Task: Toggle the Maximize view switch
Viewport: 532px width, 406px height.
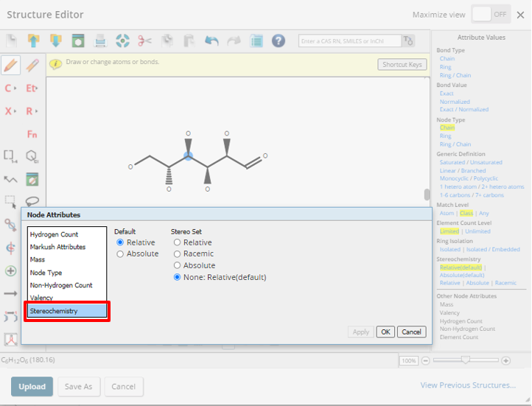Action: 491,15
